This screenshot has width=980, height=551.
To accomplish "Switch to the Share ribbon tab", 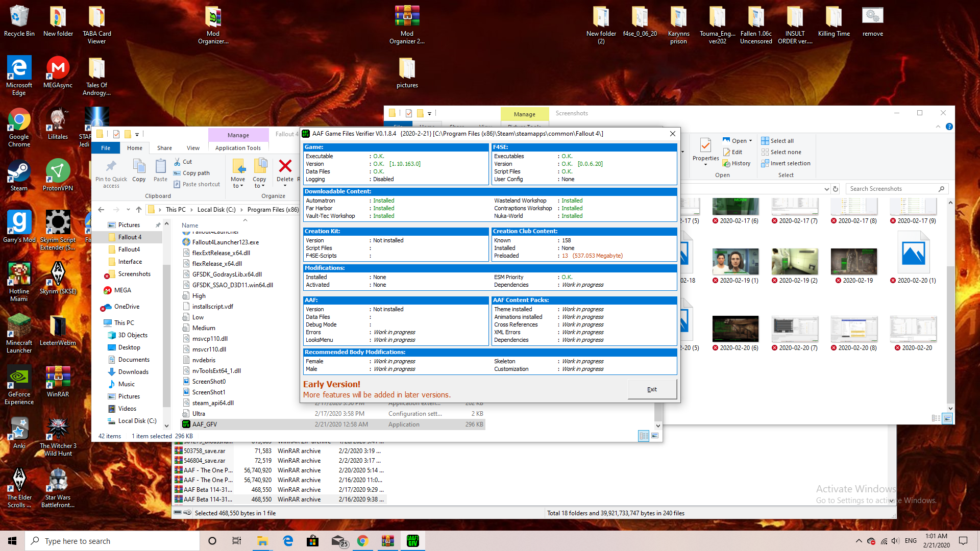I will point(164,148).
